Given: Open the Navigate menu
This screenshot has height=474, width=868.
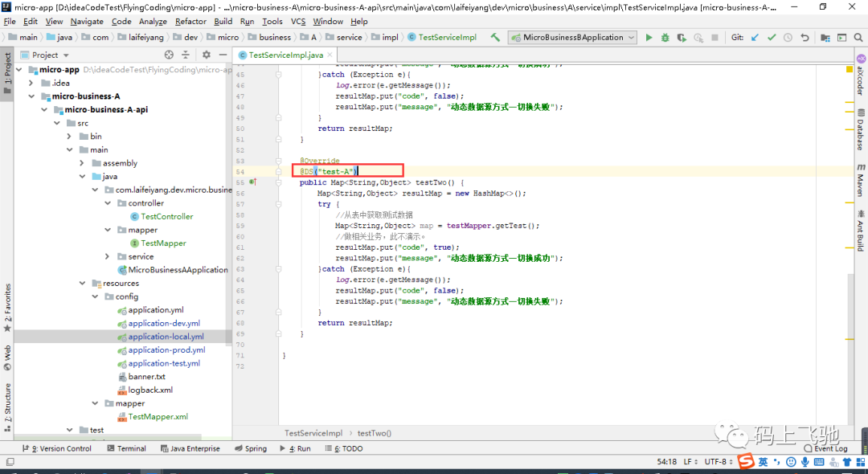Looking at the screenshot, I should click(87, 21).
